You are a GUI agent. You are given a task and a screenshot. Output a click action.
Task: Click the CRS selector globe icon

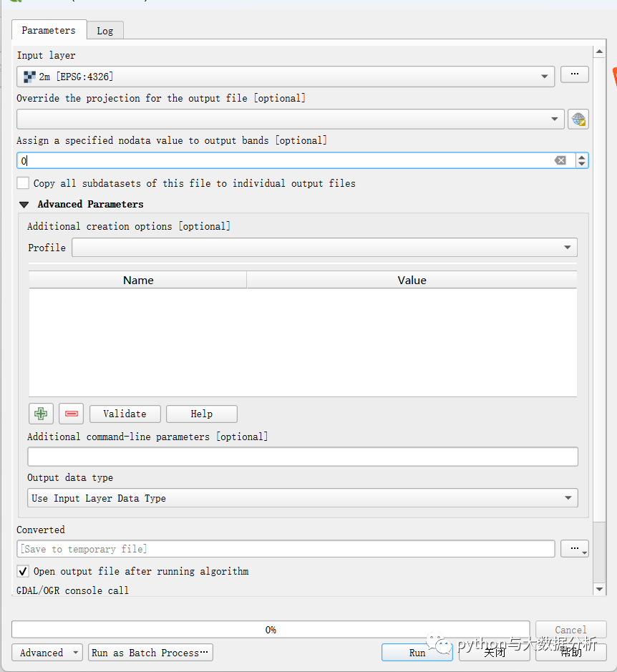coord(578,120)
